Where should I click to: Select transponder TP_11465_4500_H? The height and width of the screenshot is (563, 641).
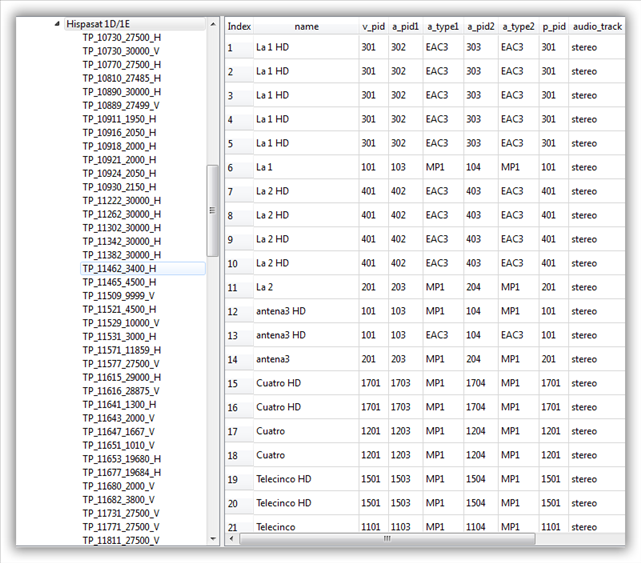pyautogui.click(x=119, y=282)
